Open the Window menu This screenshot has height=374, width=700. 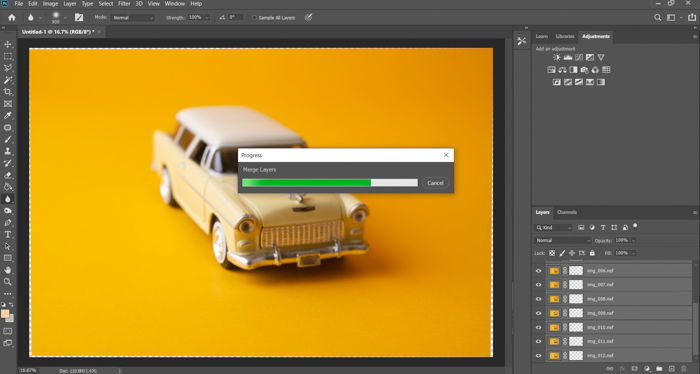click(x=175, y=4)
